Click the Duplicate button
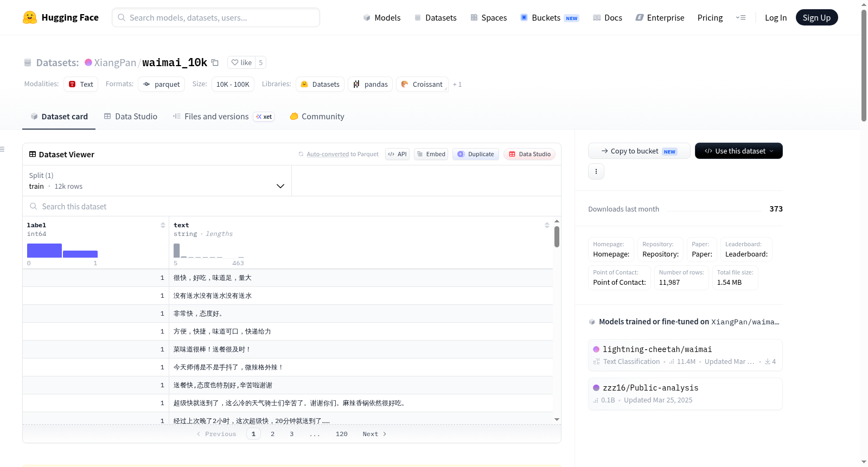Screen dimensions: 868x467 (x=476, y=154)
